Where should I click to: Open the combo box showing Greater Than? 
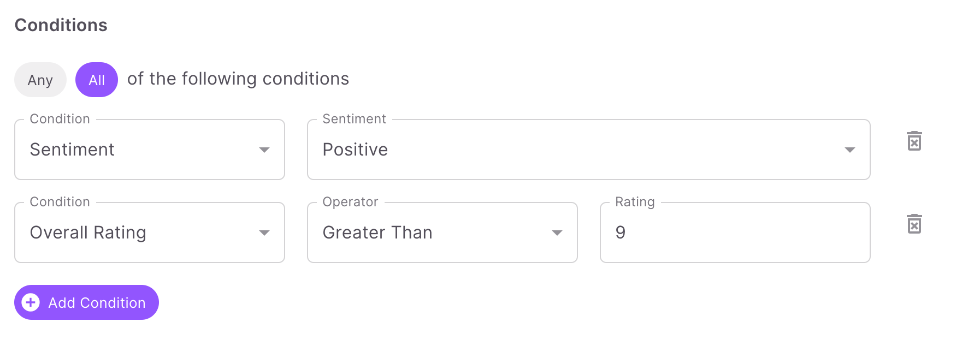[442, 232]
